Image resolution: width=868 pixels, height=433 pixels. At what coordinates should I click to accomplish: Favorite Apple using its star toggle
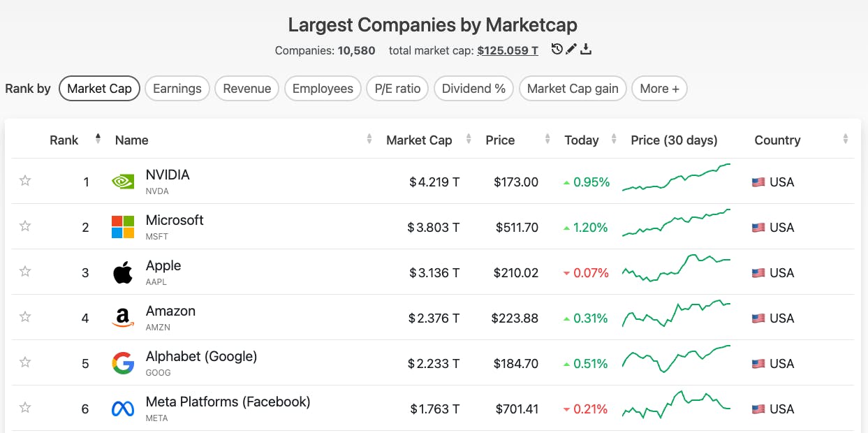pos(25,272)
